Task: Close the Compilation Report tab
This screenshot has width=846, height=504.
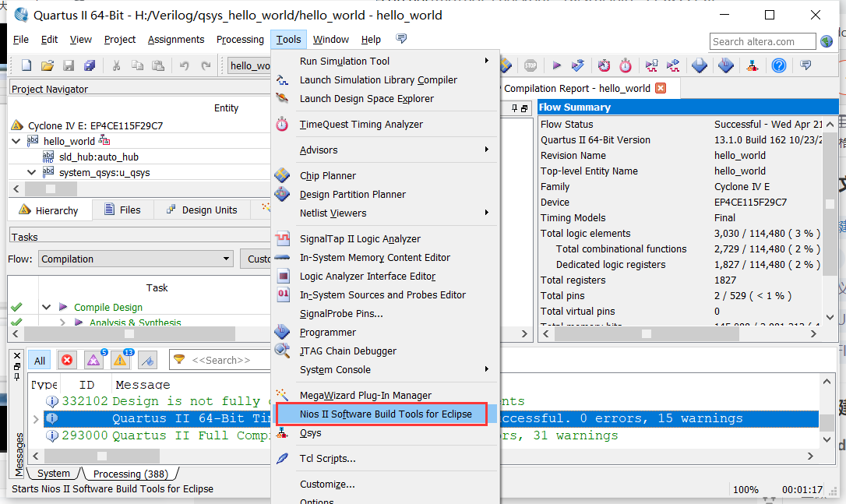Action: coord(661,88)
